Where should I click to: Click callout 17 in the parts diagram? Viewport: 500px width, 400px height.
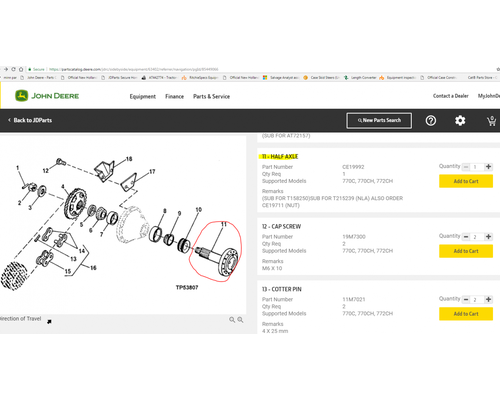(152, 172)
